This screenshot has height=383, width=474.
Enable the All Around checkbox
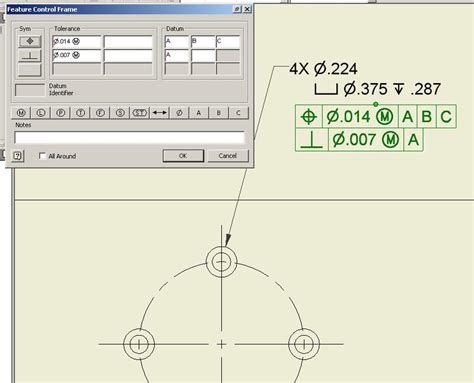click(x=42, y=156)
